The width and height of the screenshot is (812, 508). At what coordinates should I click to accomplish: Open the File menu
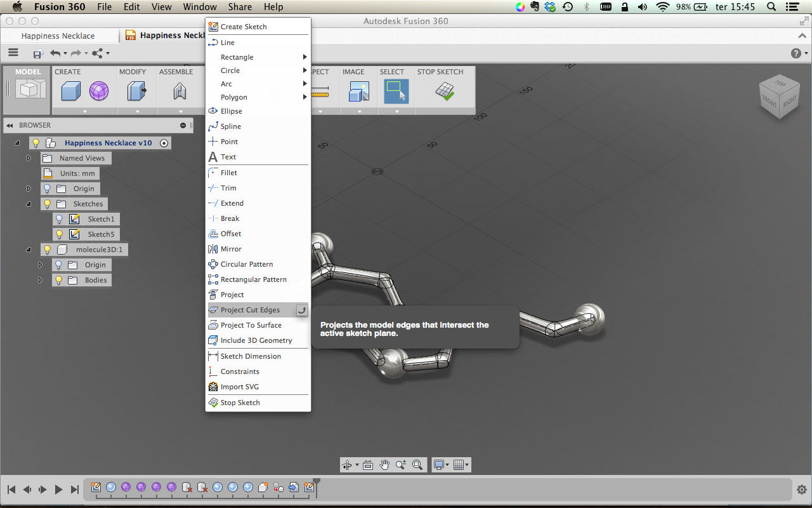[105, 7]
